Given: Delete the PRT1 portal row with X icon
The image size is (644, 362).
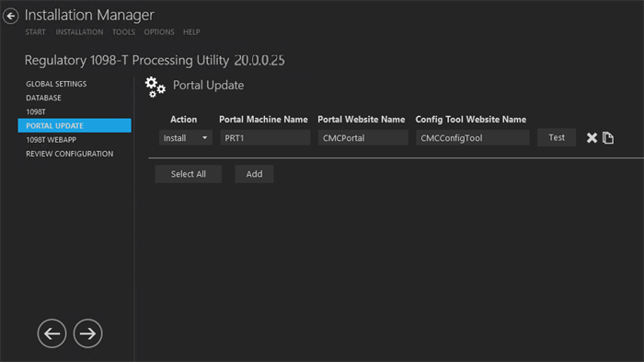Looking at the screenshot, I should click(592, 138).
